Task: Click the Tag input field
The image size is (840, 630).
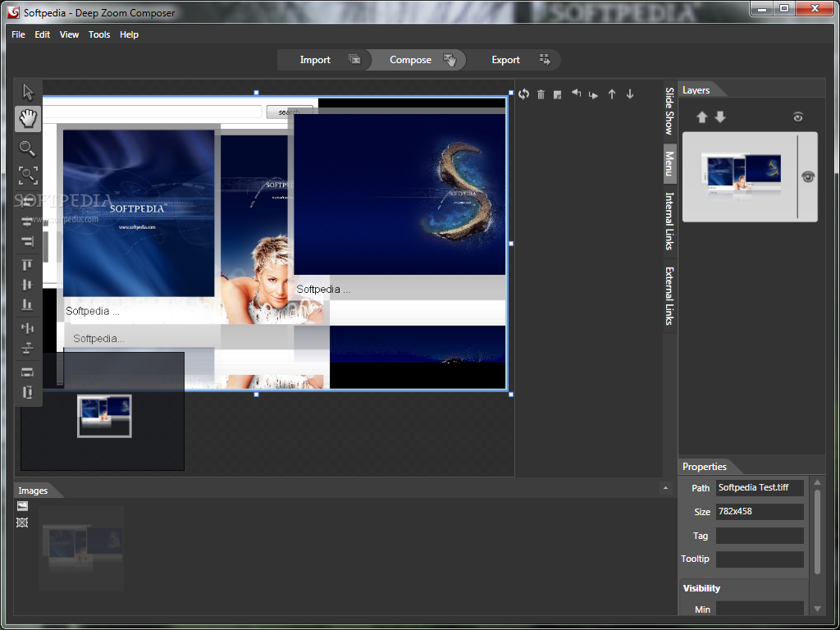Action: 760,536
